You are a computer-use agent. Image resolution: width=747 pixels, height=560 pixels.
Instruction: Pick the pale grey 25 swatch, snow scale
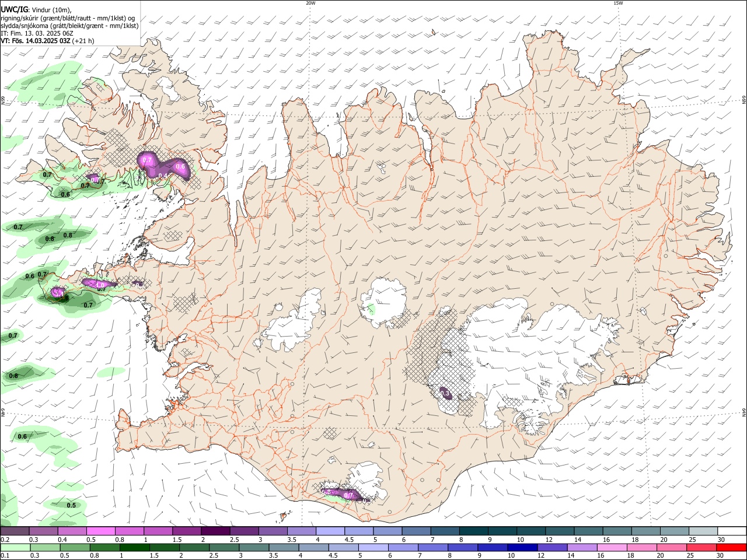tap(704, 531)
